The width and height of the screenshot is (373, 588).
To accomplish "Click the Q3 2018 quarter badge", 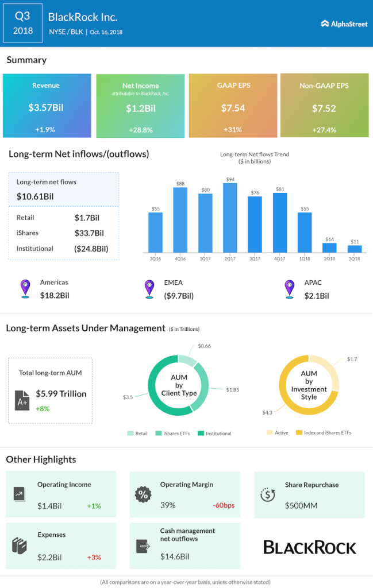I will [22, 23].
